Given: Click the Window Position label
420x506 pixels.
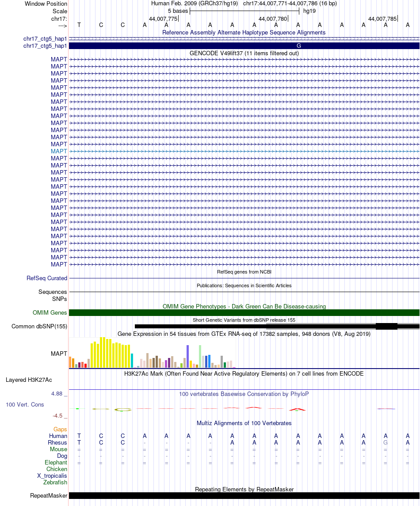Looking at the screenshot, I should (46, 4).
